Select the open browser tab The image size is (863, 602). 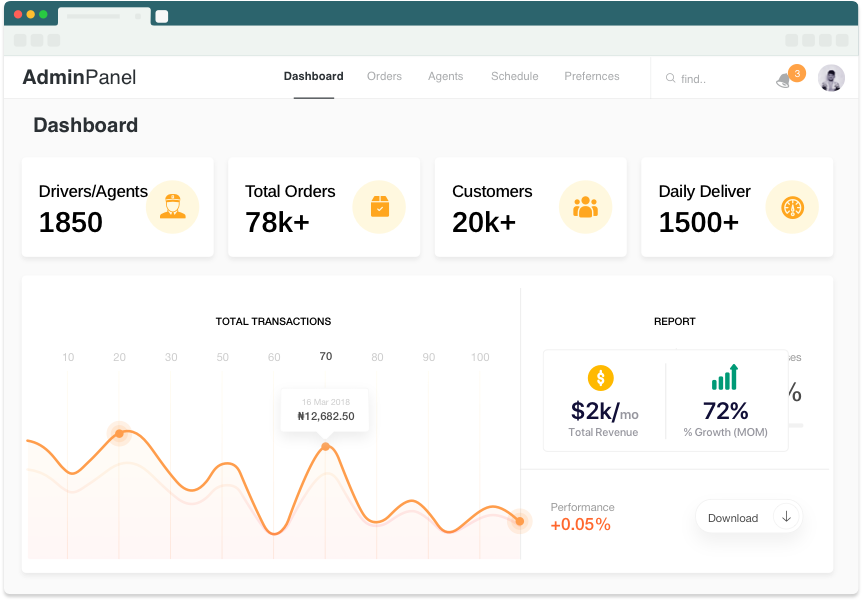104,16
